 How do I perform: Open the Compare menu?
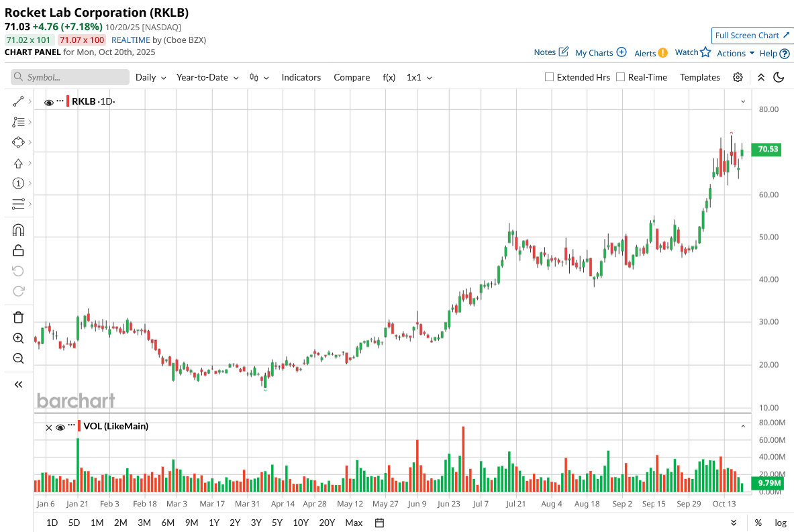pyautogui.click(x=352, y=77)
